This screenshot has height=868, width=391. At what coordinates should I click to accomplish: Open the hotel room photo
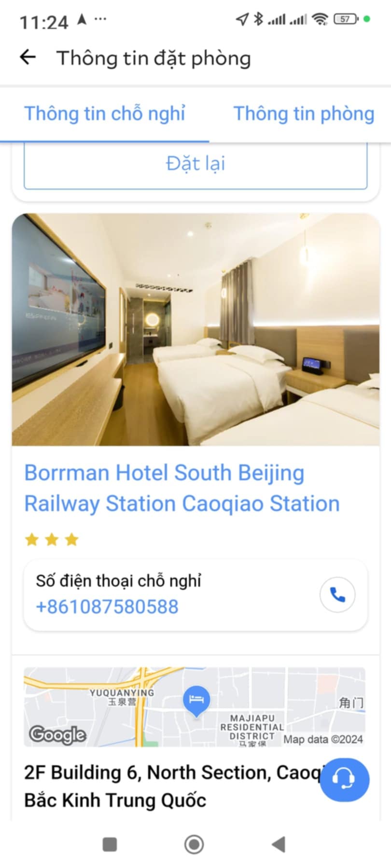coord(195,329)
